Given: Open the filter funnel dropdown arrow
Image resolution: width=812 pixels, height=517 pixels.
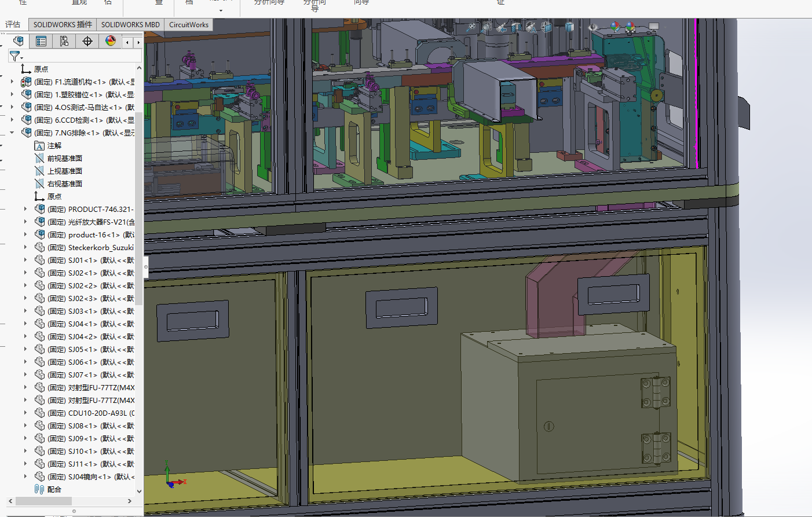Looking at the screenshot, I should [x=22, y=58].
